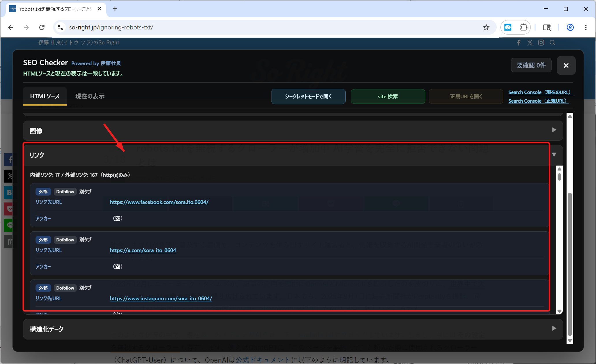Screen dimensions: 596x364
Task: Open tab search in the toolbar
Action: click(547, 27)
